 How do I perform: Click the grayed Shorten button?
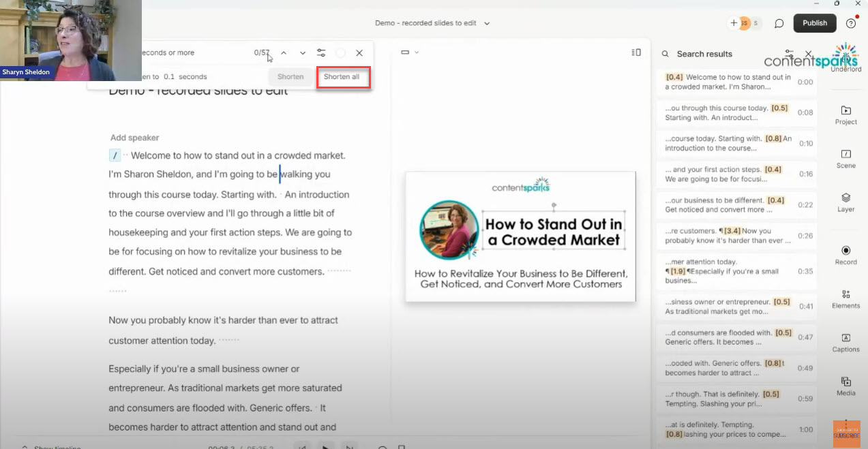[x=290, y=77]
